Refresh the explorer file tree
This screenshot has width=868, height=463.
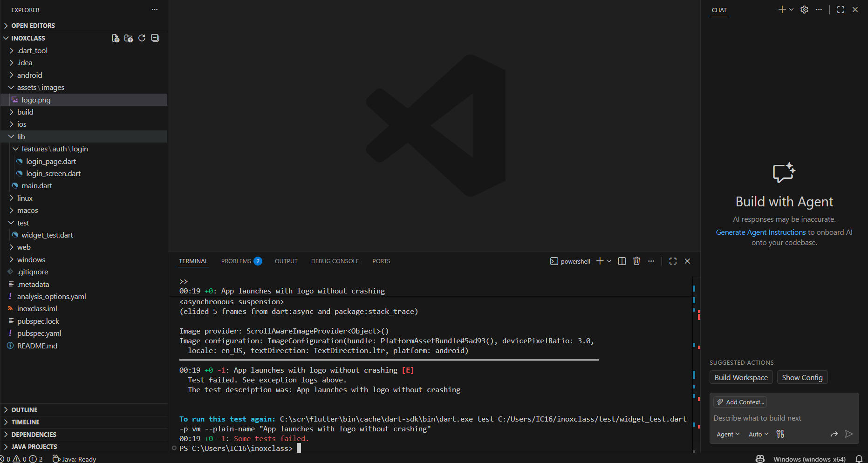[142, 38]
